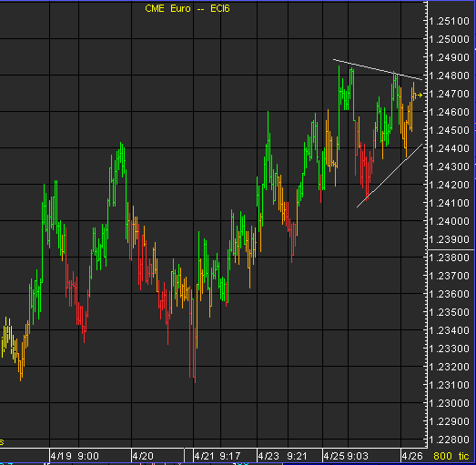The width and height of the screenshot is (476, 465).
Task: Click the 1.23400 price axis label
Action: point(450,331)
